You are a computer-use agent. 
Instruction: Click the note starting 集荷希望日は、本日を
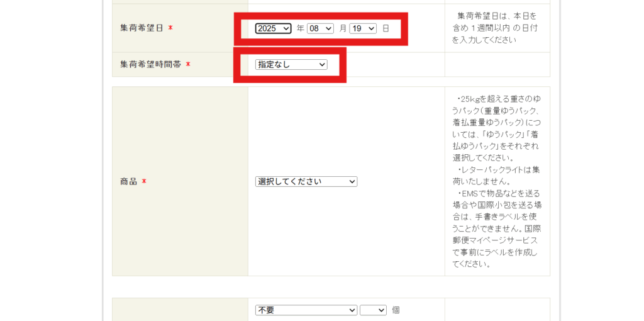(x=496, y=28)
